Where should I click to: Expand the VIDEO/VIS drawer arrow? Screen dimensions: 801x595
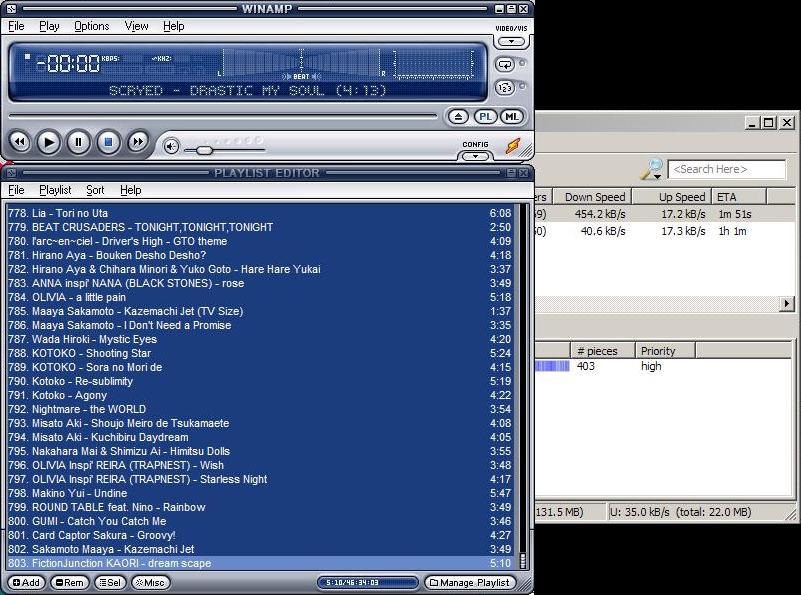pos(511,41)
